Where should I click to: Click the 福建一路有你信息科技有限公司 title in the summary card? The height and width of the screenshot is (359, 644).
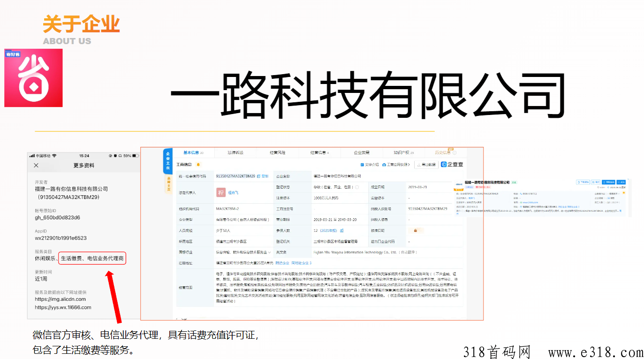487,182
